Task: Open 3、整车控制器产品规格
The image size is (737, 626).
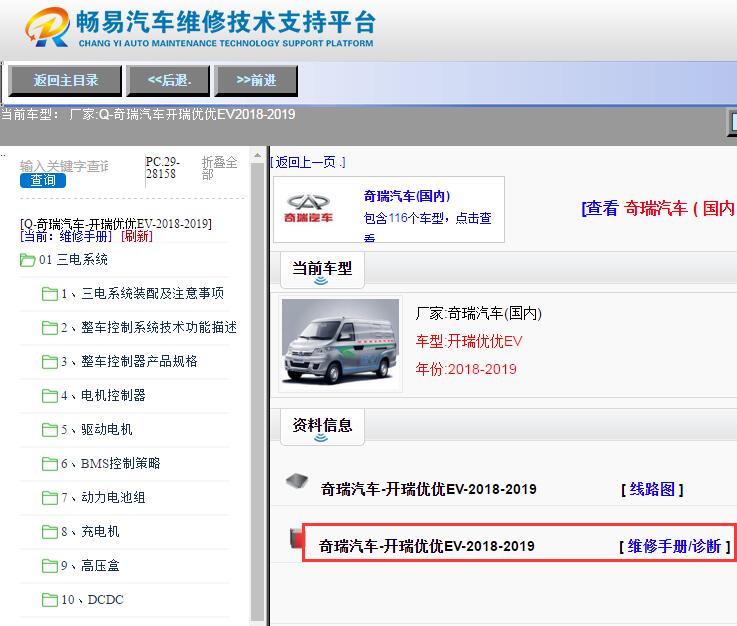Action: (129, 362)
